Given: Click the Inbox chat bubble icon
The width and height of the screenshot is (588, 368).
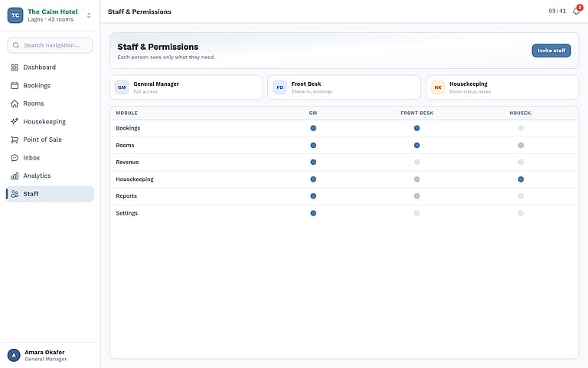Looking at the screenshot, I should [15, 158].
